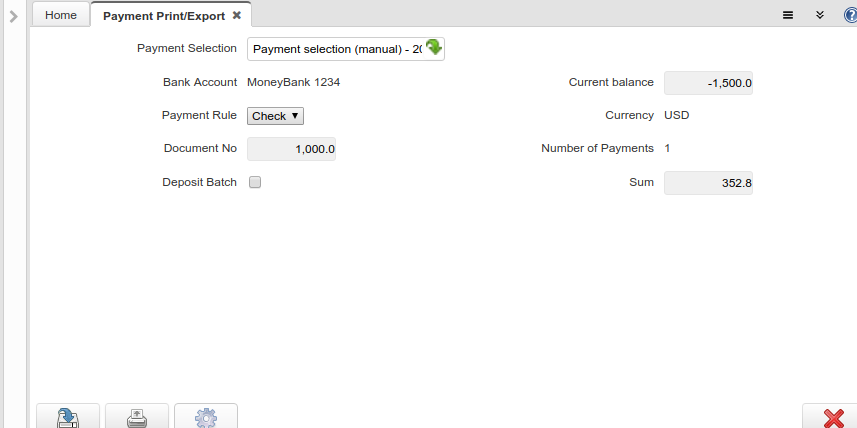Open the hamburger menu icon
The height and width of the screenshot is (428, 857).
[x=788, y=15]
